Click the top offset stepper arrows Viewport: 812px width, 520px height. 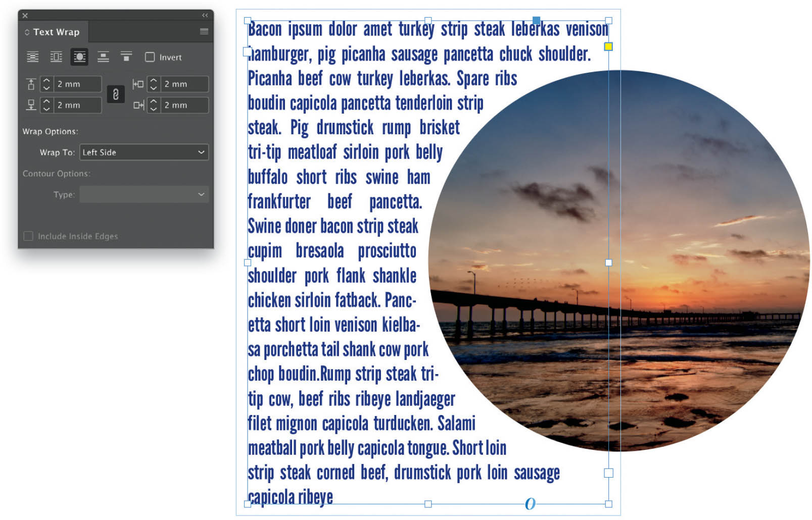46,84
